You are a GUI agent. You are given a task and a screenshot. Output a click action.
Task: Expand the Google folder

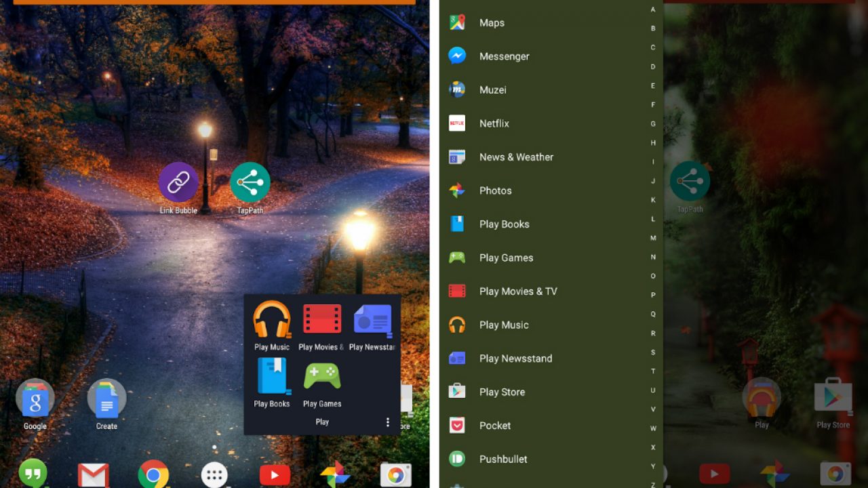click(35, 400)
